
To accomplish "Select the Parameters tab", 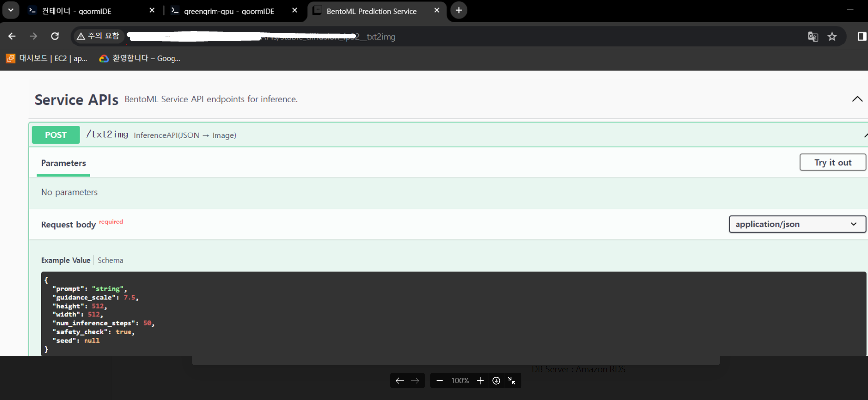I will point(63,163).
